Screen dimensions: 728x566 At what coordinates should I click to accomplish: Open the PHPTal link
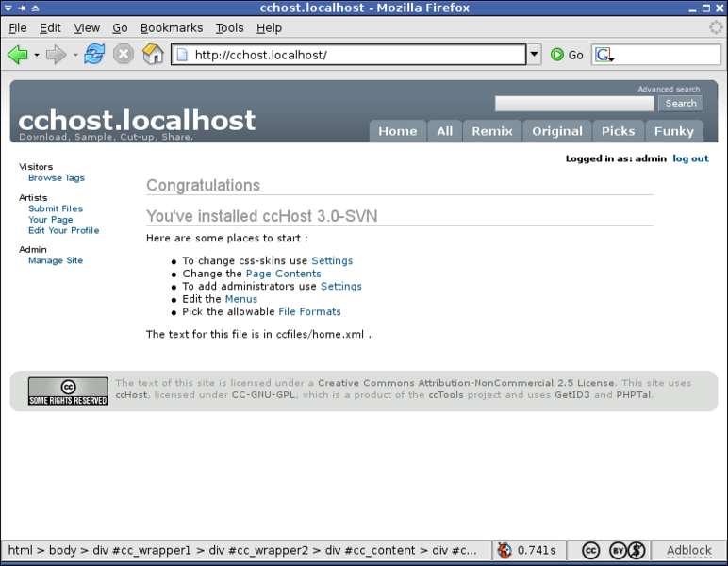[x=634, y=394]
